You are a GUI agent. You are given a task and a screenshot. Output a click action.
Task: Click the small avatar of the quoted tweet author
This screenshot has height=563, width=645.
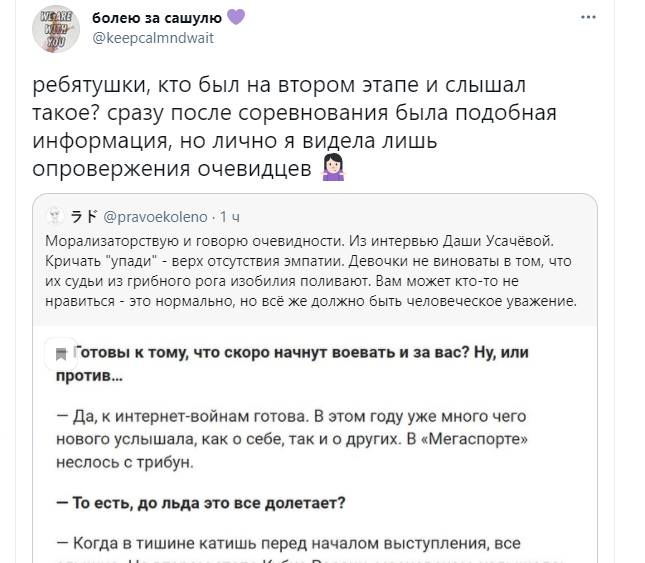(x=57, y=216)
